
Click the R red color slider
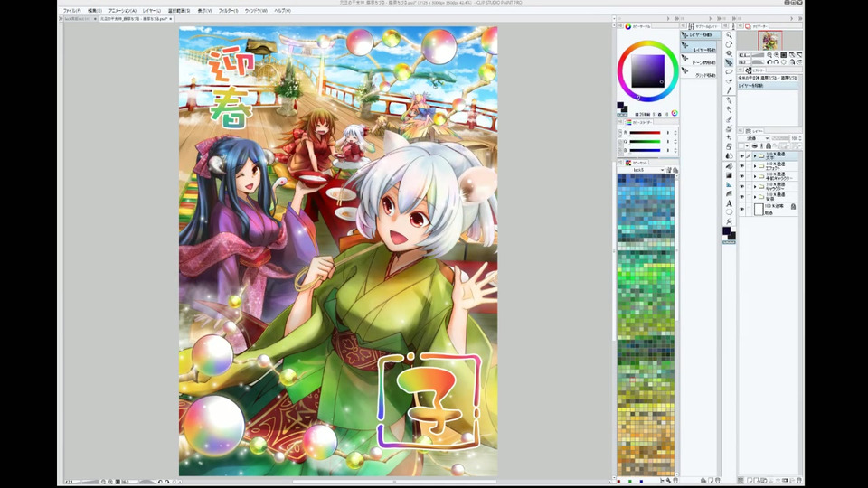[x=645, y=133]
